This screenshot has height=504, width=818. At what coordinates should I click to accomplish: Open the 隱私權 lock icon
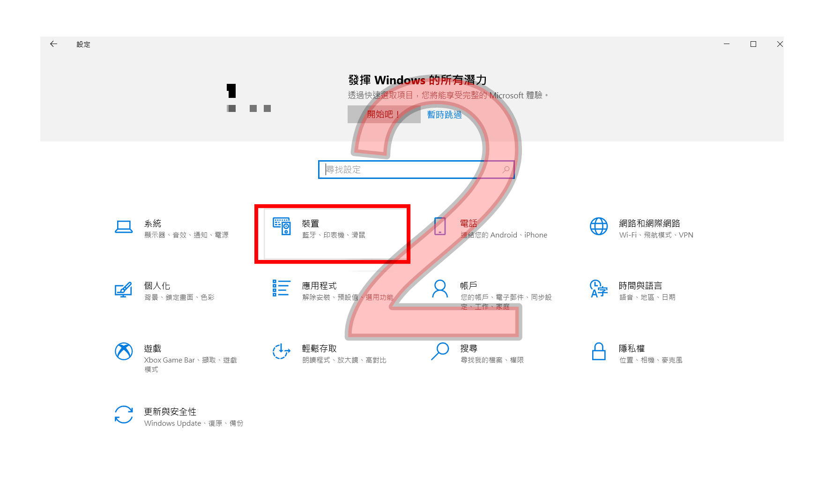[599, 351]
